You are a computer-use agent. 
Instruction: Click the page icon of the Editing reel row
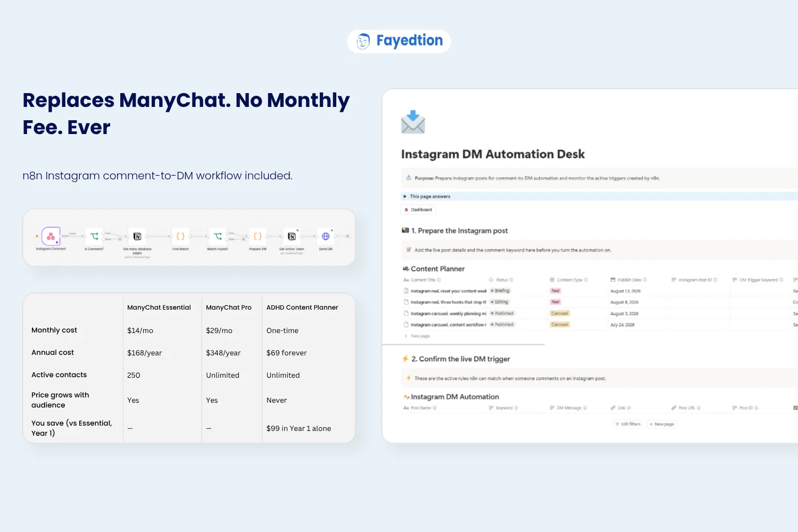click(x=406, y=302)
